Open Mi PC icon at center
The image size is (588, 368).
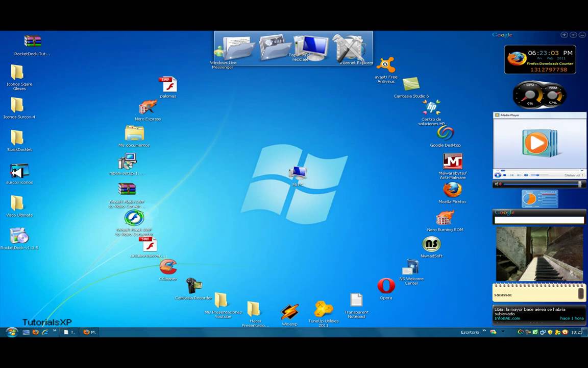click(298, 173)
